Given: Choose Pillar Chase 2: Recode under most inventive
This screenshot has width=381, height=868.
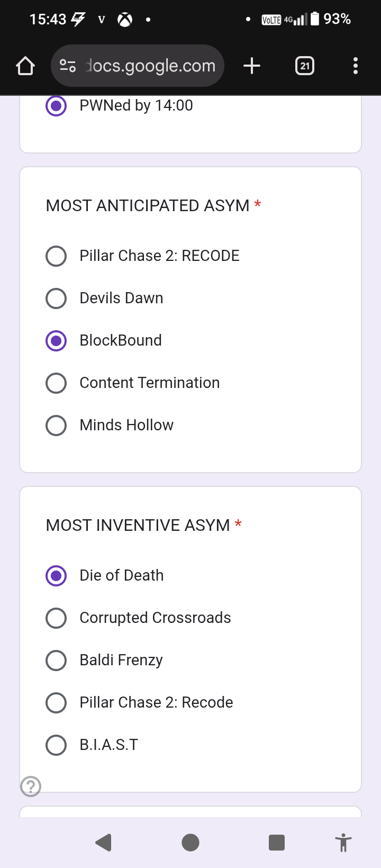Looking at the screenshot, I should pos(56,703).
